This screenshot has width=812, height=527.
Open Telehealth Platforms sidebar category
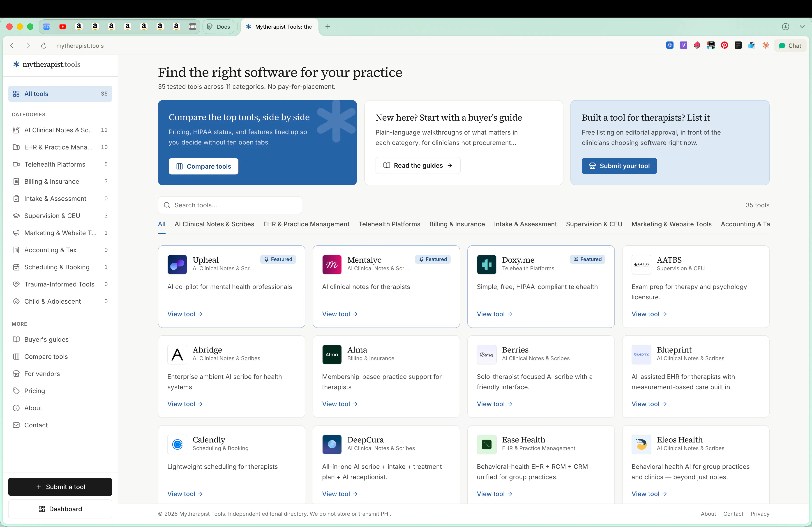[60, 164]
